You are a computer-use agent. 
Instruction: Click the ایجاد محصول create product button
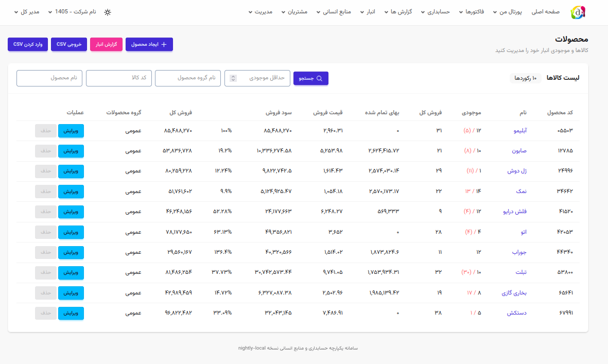(x=149, y=44)
